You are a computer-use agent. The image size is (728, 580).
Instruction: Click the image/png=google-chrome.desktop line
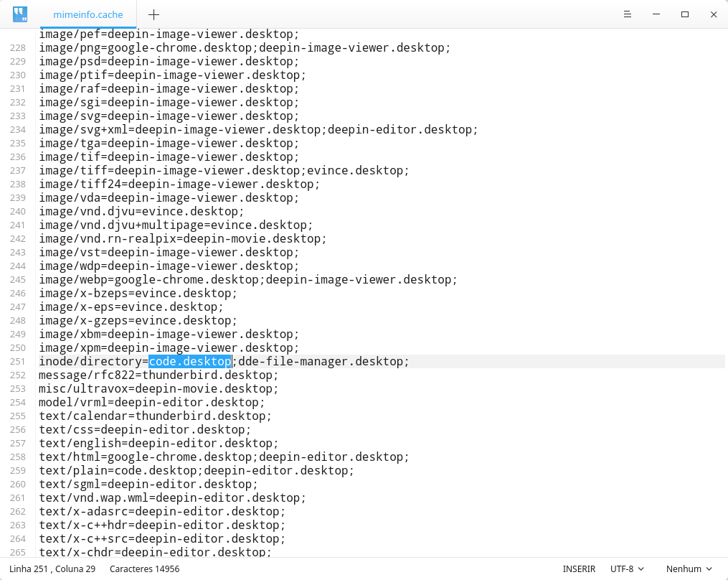(x=245, y=48)
